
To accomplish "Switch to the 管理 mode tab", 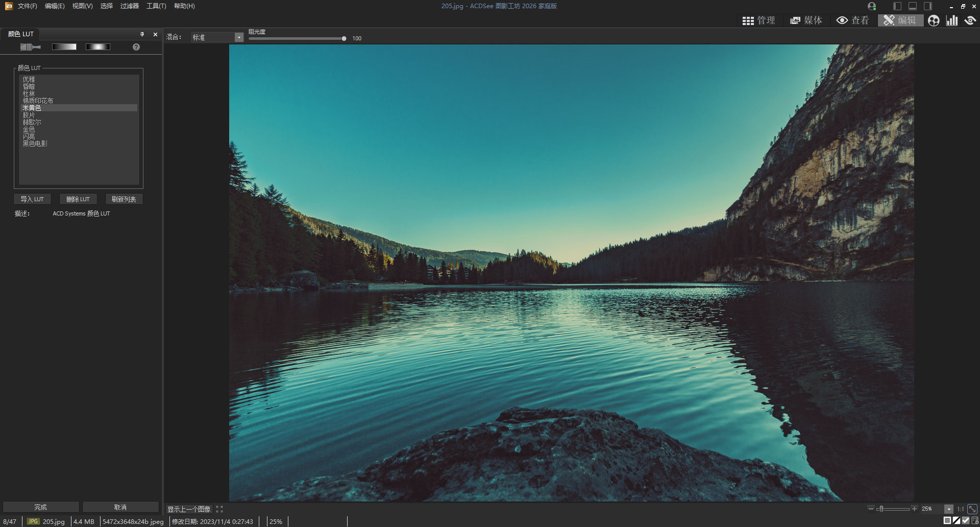I will pyautogui.click(x=759, y=20).
